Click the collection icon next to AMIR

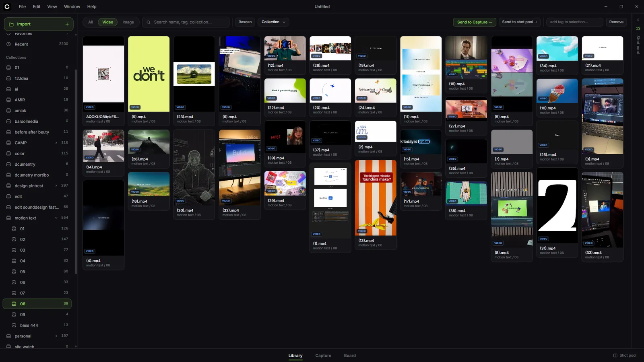(8, 100)
